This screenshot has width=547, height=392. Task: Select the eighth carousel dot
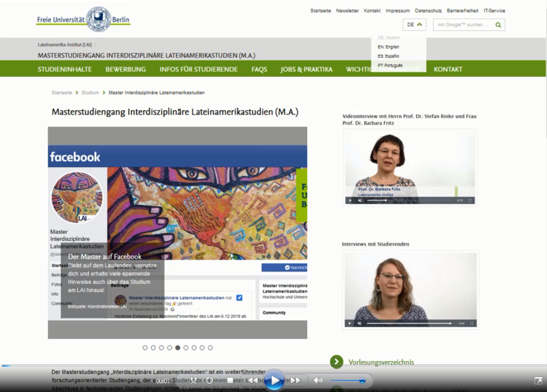[x=202, y=348]
